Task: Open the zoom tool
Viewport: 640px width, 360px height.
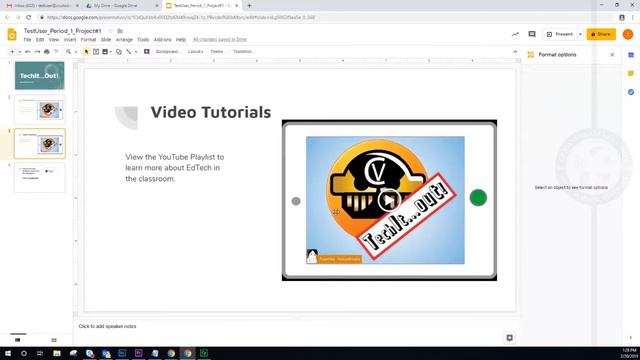Action: pyautogui.click(x=69, y=52)
